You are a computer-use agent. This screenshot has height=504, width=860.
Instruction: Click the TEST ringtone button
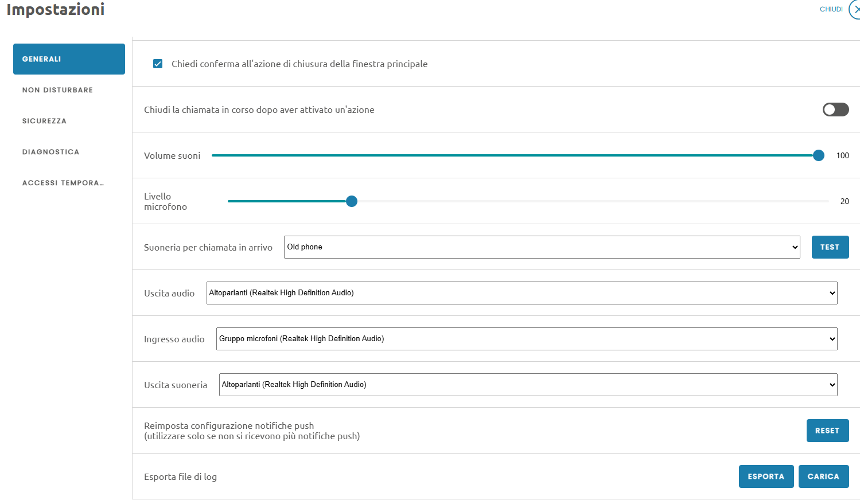click(830, 247)
